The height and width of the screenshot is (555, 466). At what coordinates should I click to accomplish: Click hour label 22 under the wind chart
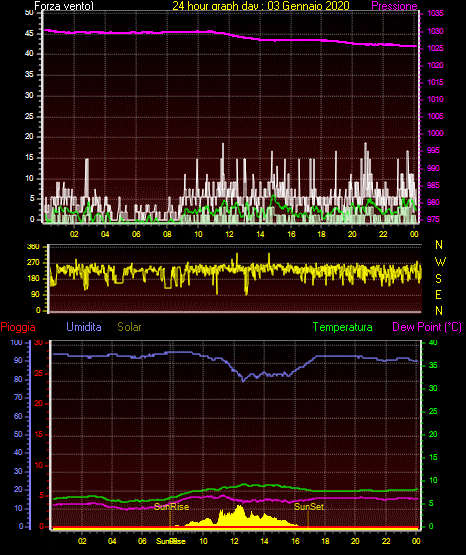coord(383,234)
